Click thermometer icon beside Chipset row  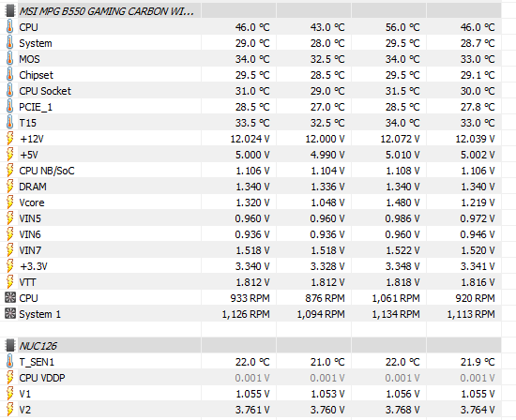coord(10,75)
